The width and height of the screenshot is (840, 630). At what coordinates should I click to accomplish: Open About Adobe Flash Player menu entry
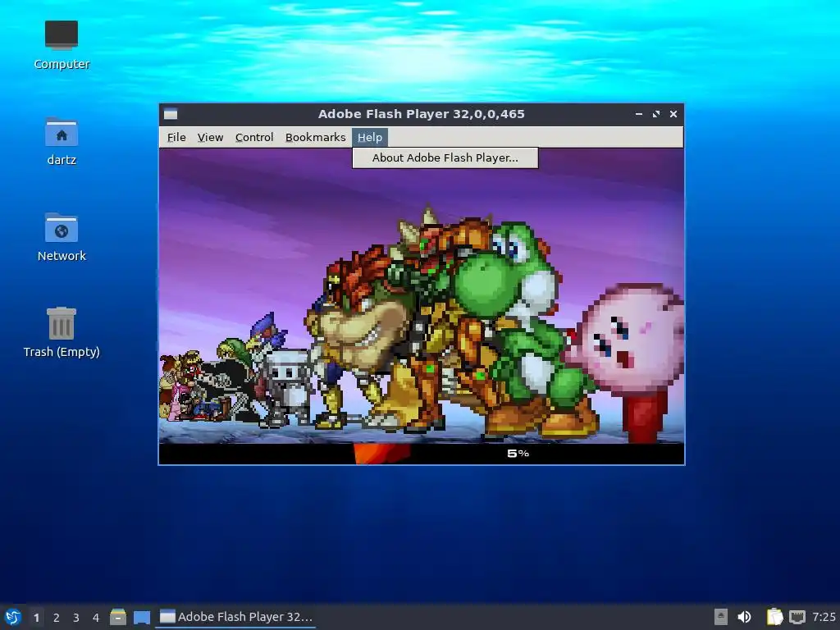coord(445,158)
